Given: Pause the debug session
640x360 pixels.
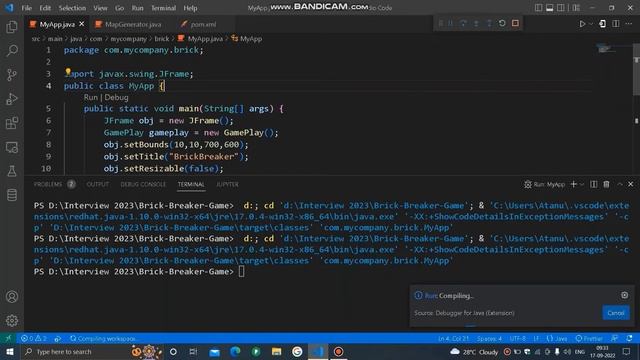Looking at the screenshot, I should [x=451, y=23].
